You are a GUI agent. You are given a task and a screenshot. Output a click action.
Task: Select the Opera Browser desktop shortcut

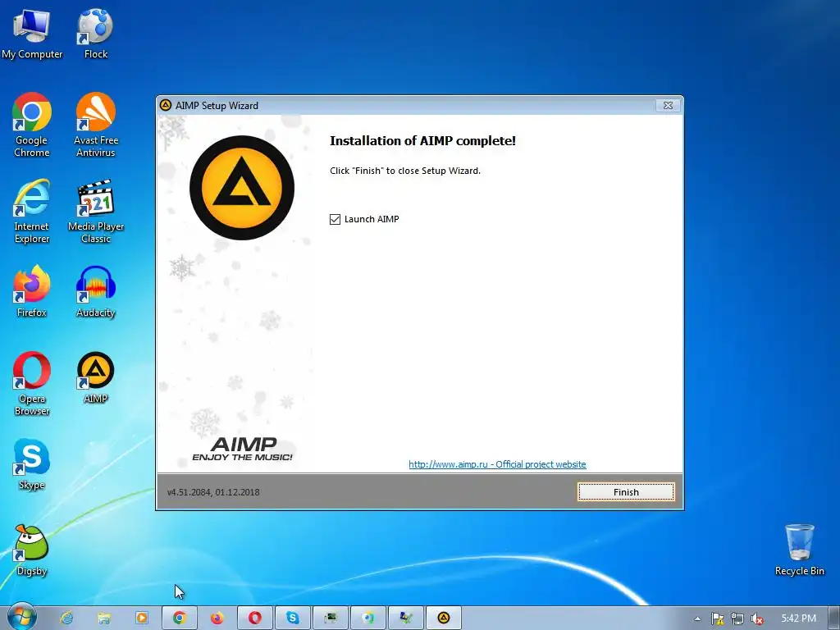tap(32, 384)
